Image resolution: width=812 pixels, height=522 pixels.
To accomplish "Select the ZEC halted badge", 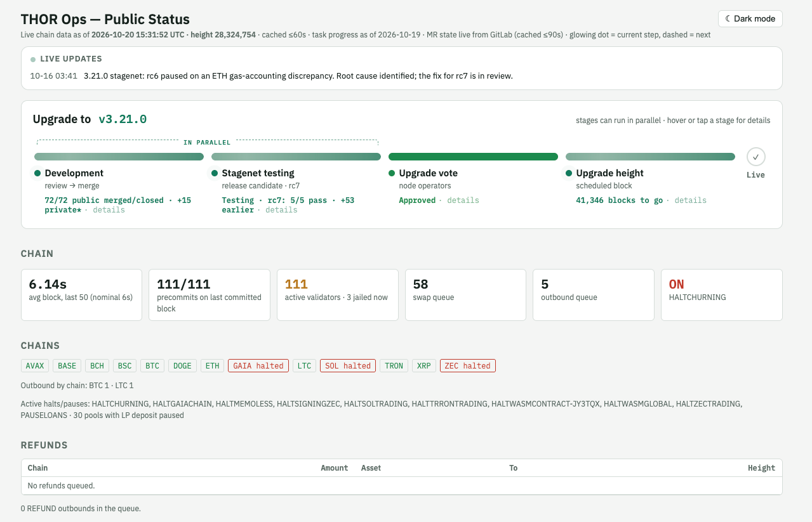I will pyautogui.click(x=468, y=366).
